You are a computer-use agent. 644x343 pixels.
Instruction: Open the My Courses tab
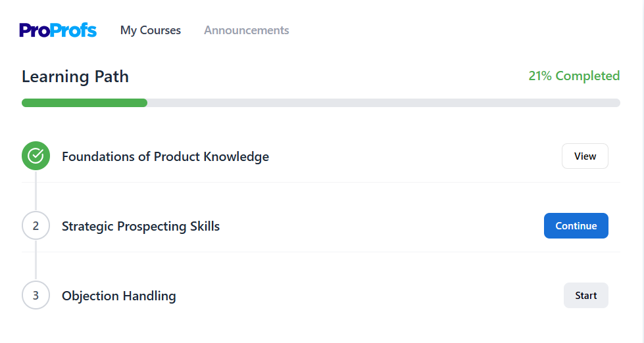pos(151,30)
